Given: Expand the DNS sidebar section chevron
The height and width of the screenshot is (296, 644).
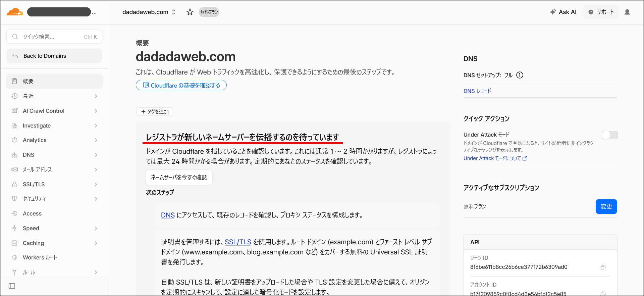Looking at the screenshot, I should tap(96, 155).
